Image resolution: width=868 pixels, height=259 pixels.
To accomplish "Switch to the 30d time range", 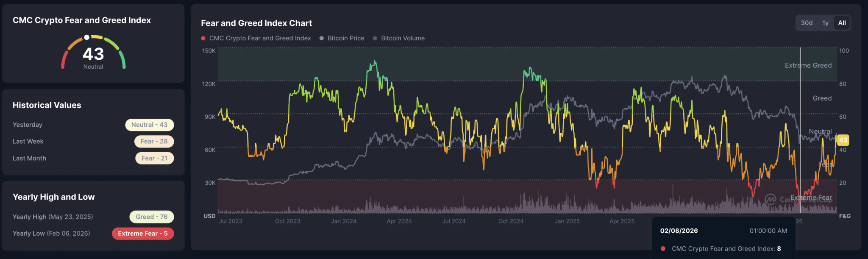I will (x=807, y=23).
